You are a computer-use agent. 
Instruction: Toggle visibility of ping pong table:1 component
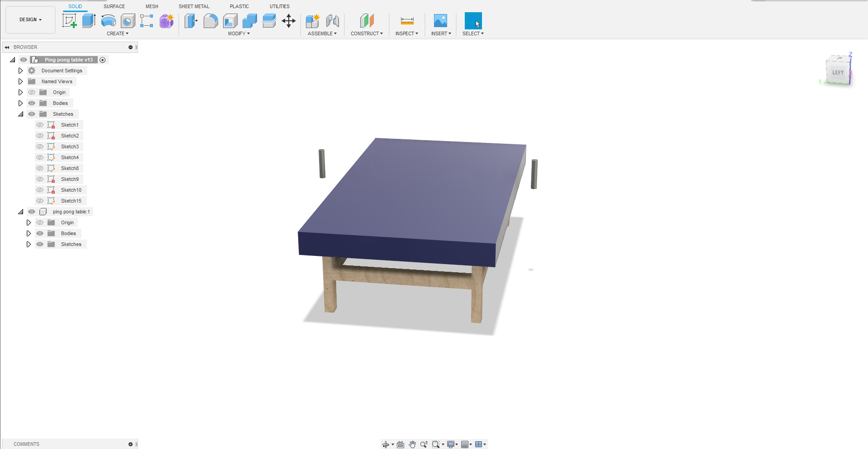tap(32, 212)
